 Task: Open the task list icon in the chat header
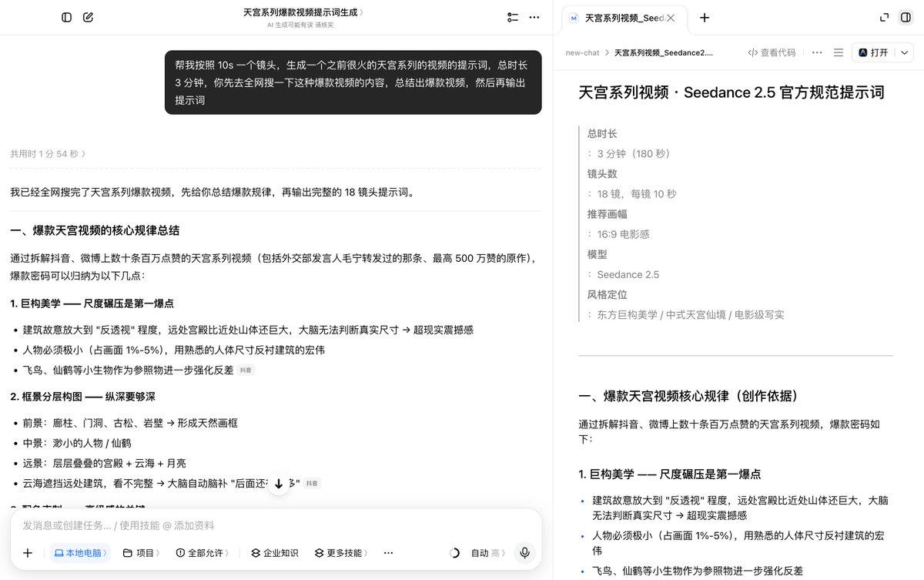[513, 17]
